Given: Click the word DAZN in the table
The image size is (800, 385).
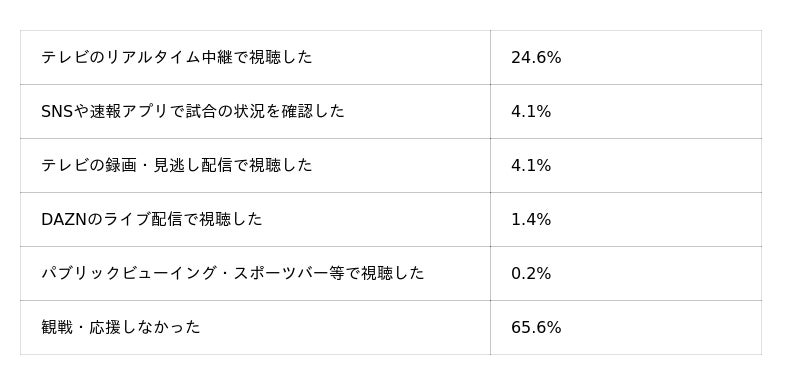Looking at the screenshot, I should (64, 219).
